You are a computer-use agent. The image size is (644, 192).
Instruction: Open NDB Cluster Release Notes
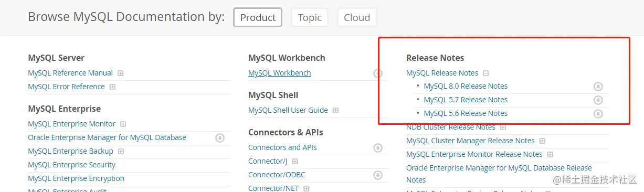pyautogui.click(x=451, y=127)
